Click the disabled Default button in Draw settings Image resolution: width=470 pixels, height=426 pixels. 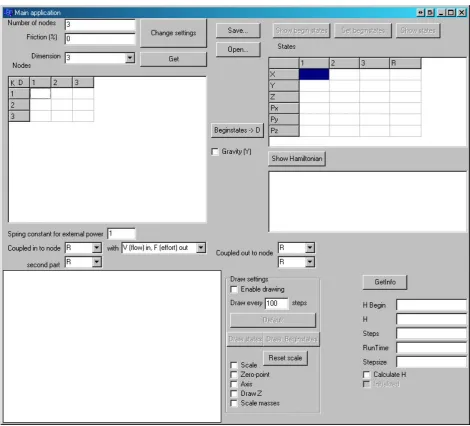click(x=273, y=320)
